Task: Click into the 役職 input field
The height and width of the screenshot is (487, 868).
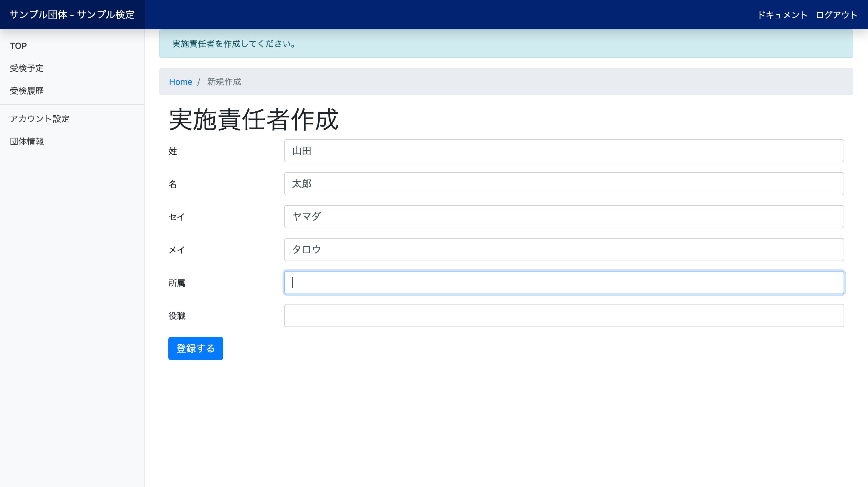Action: (564, 316)
